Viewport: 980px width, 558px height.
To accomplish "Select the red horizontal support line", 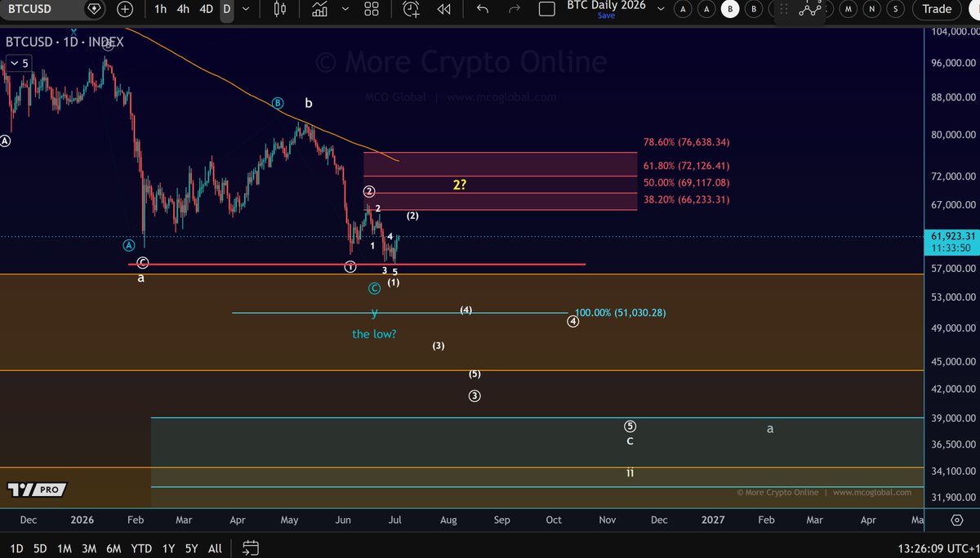I will click(356, 264).
